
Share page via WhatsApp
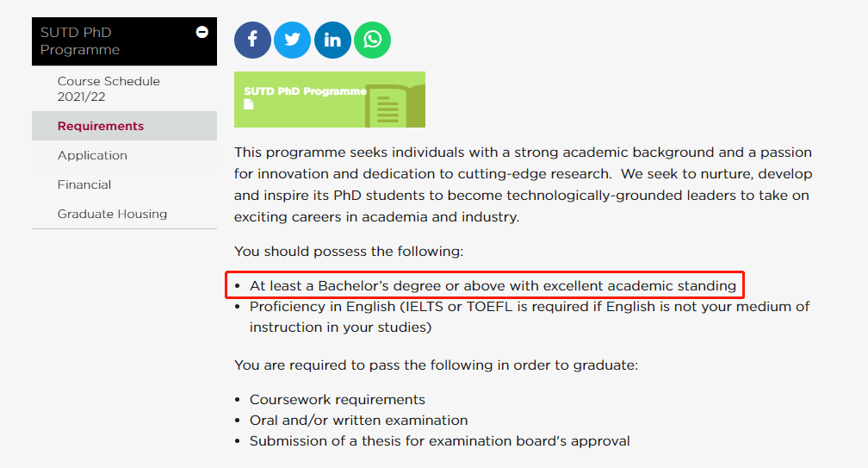pyautogui.click(x=373, y=40)
